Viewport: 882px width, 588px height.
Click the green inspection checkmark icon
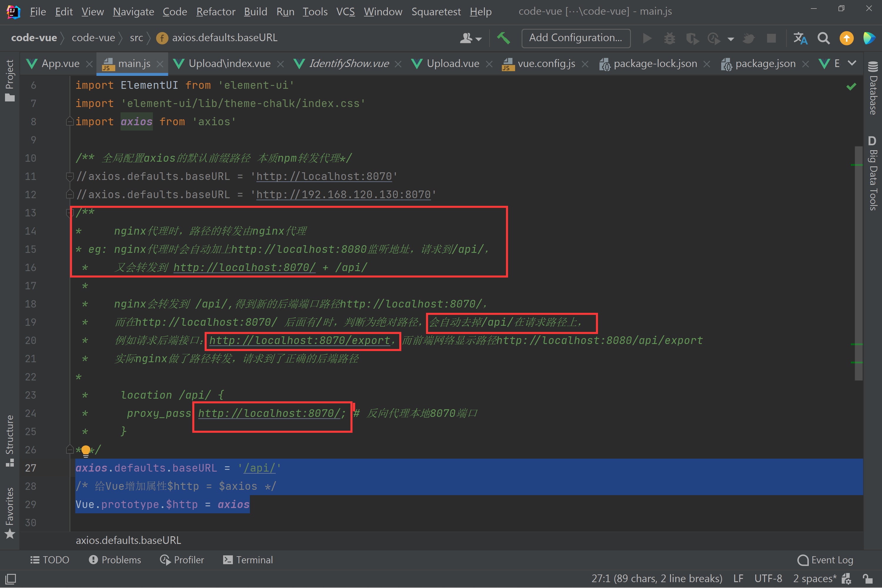[x=851, y=87]
